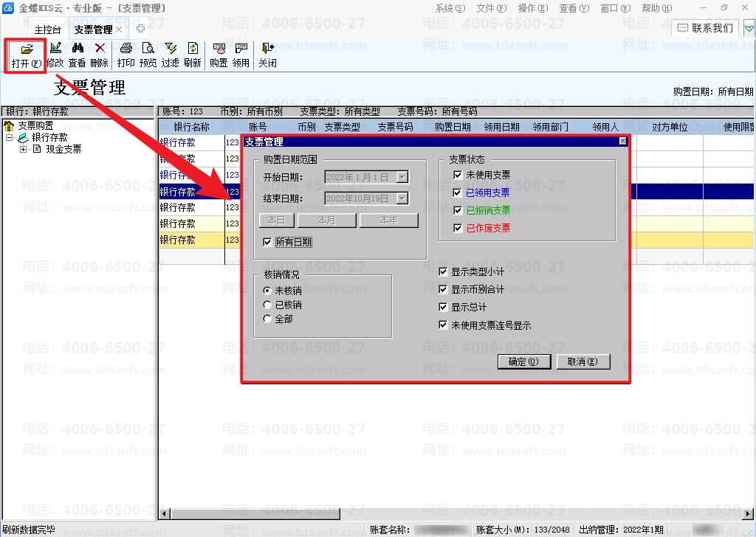Screen dimensions: 756x537
Task: Click the 确定(O) button
Action: (524, 361)
